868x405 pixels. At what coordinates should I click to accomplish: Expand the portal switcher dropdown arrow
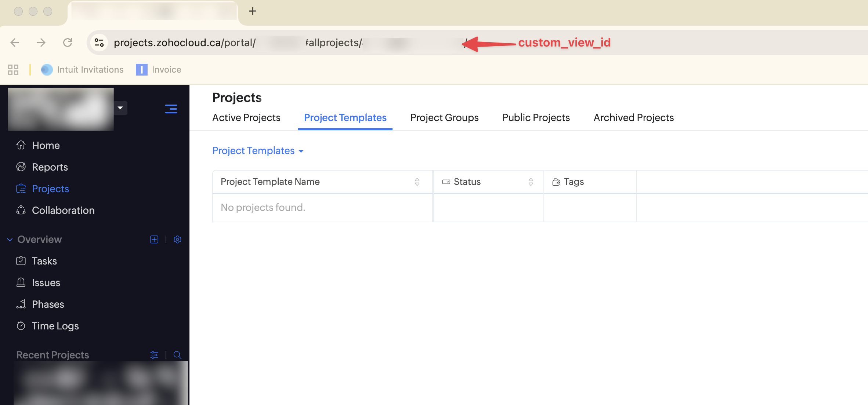click(120, 108)
